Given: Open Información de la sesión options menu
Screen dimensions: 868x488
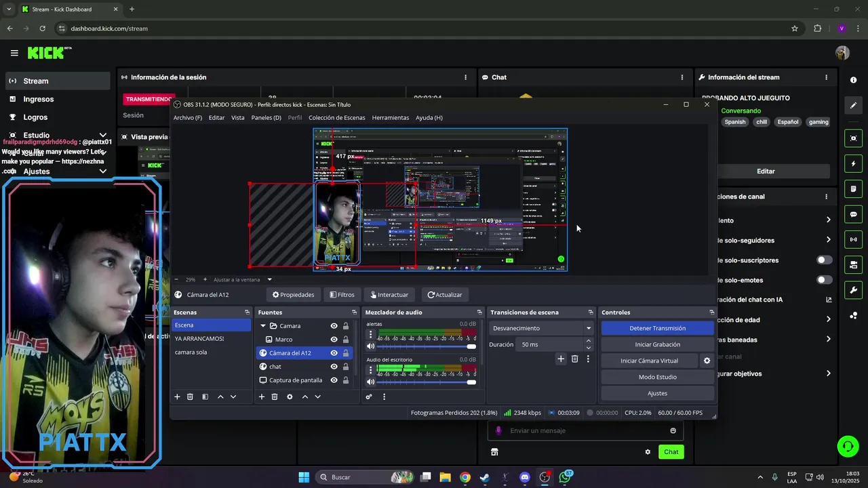Looking at the screenshot, I should [x=465, y=77].
